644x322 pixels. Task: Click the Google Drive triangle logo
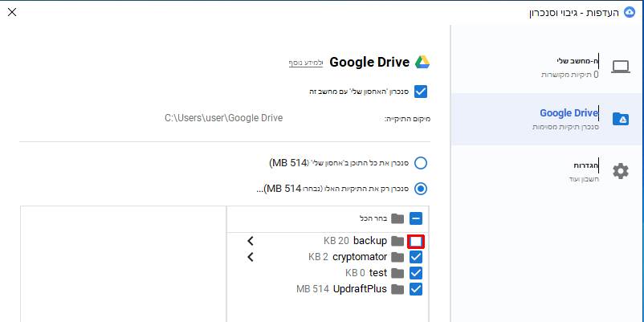click(422, 62)
